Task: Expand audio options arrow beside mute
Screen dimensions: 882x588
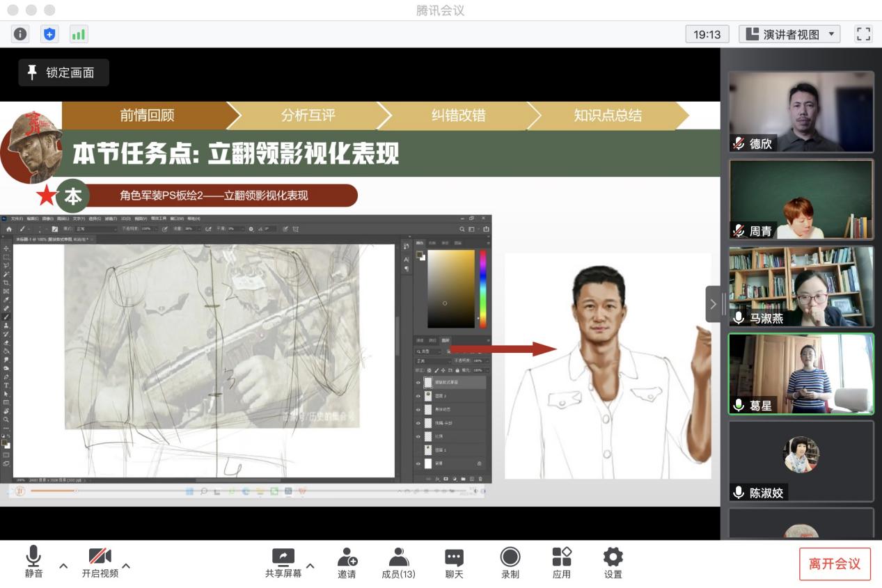Action: [63, 566]
